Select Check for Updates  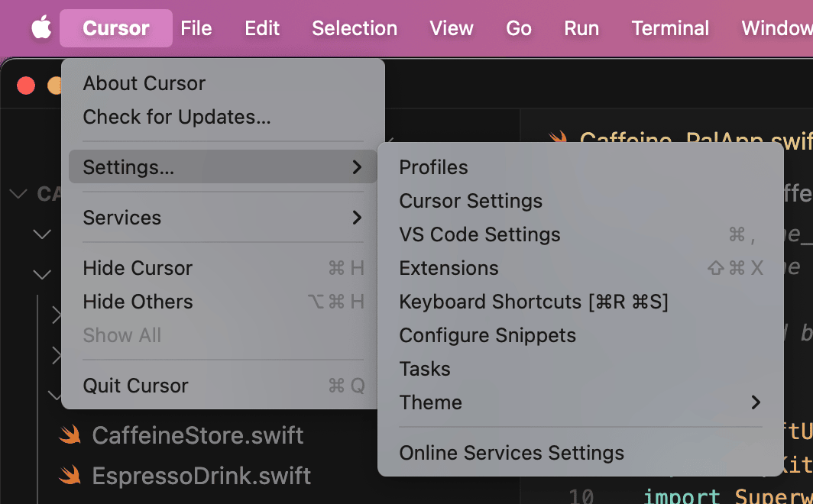click(177, 117)
